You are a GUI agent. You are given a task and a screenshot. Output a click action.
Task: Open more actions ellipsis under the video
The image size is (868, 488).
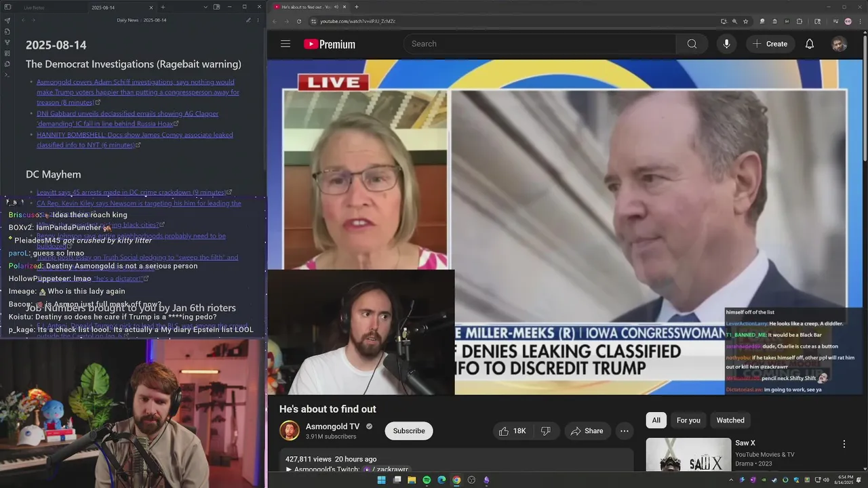[625, 431]
